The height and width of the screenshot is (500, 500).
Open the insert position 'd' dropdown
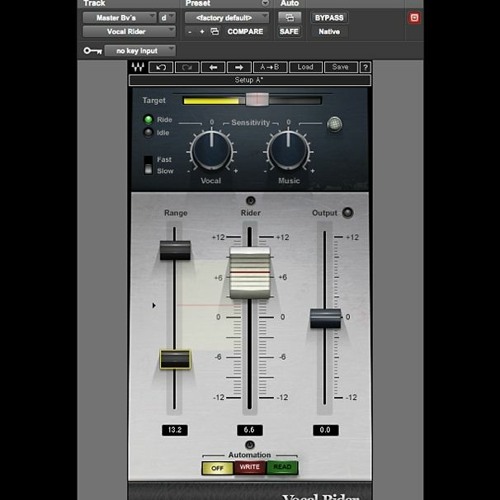click(x=167, y=18)
